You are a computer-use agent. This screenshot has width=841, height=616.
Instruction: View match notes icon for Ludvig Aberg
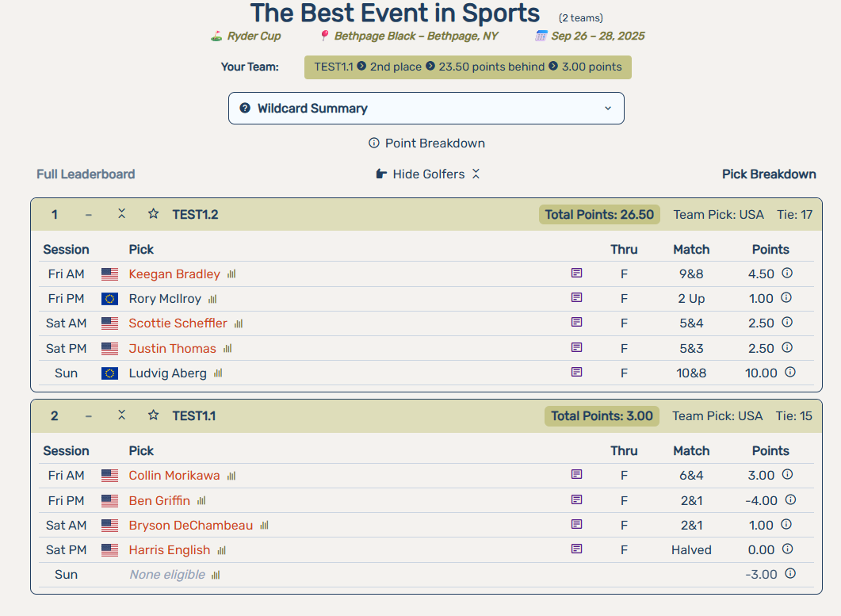[x=576, y=373]
